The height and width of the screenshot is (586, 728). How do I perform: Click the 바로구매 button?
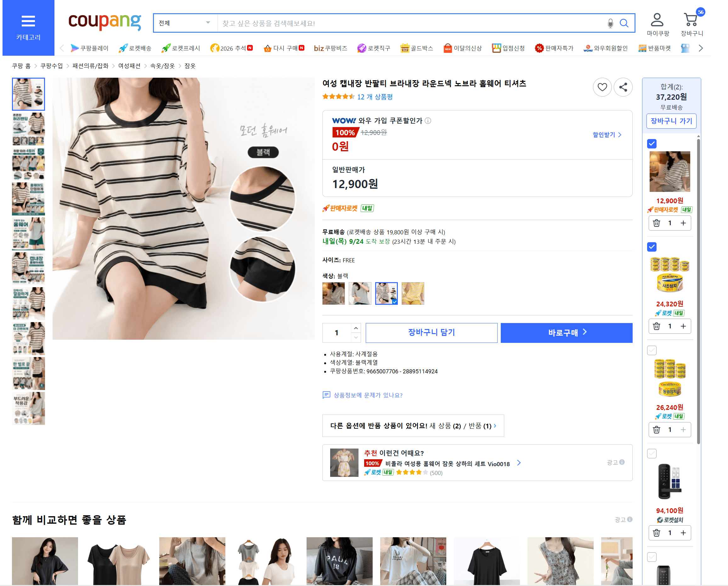567,333
